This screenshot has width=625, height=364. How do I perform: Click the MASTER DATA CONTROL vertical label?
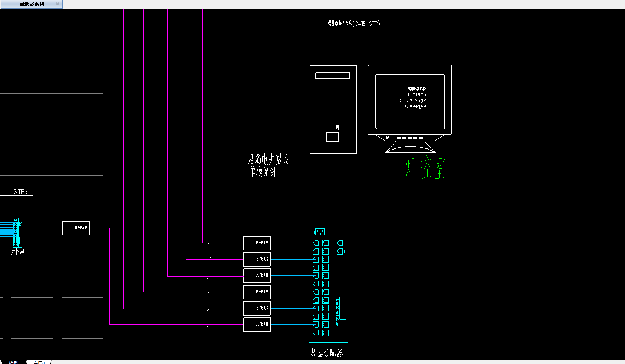337,312
